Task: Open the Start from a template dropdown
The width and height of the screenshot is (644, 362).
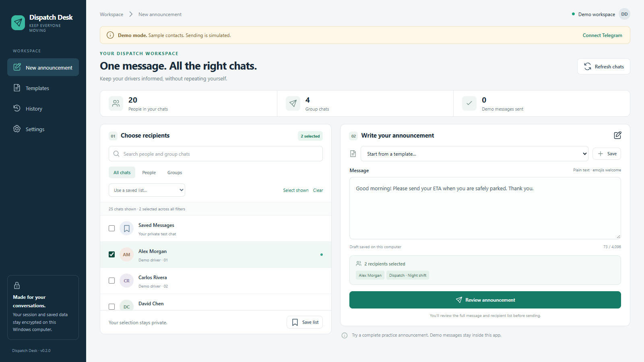Action: 474,154
